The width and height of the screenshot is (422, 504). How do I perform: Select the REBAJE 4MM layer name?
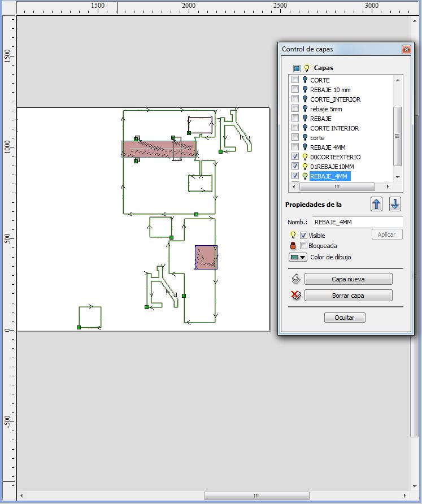(328, 147)
